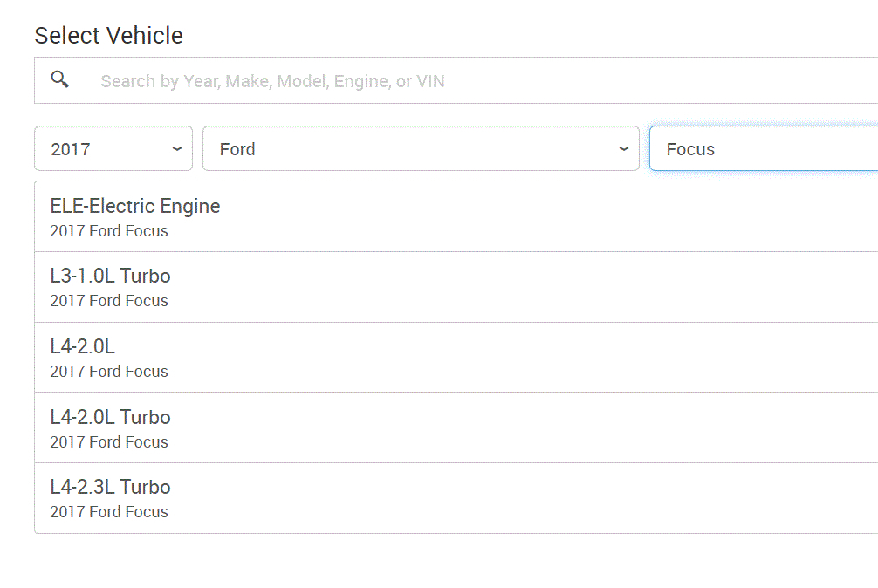Click the chevron arrow in Ford selector
The width and height of the screenshot is (878, 588).
pos(624,149)
